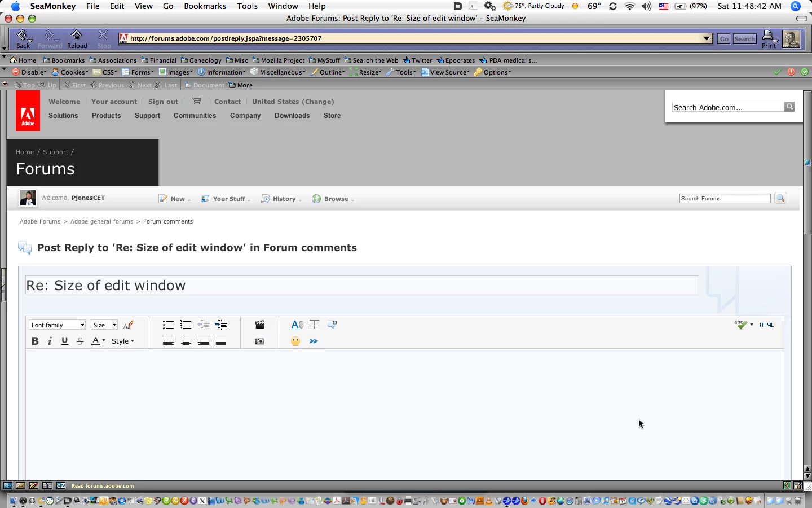Open the File menu
812x508 pixels.
(x=92, y=6)
